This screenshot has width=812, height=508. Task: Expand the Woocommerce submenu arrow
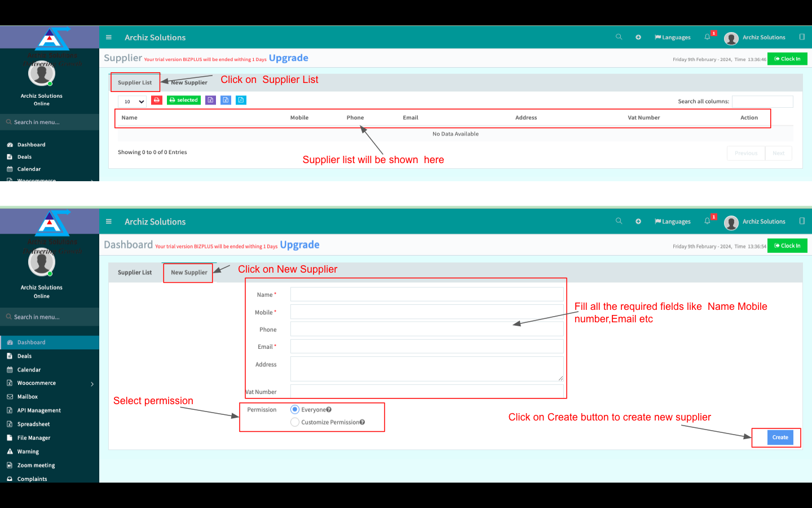click(92, 384)
